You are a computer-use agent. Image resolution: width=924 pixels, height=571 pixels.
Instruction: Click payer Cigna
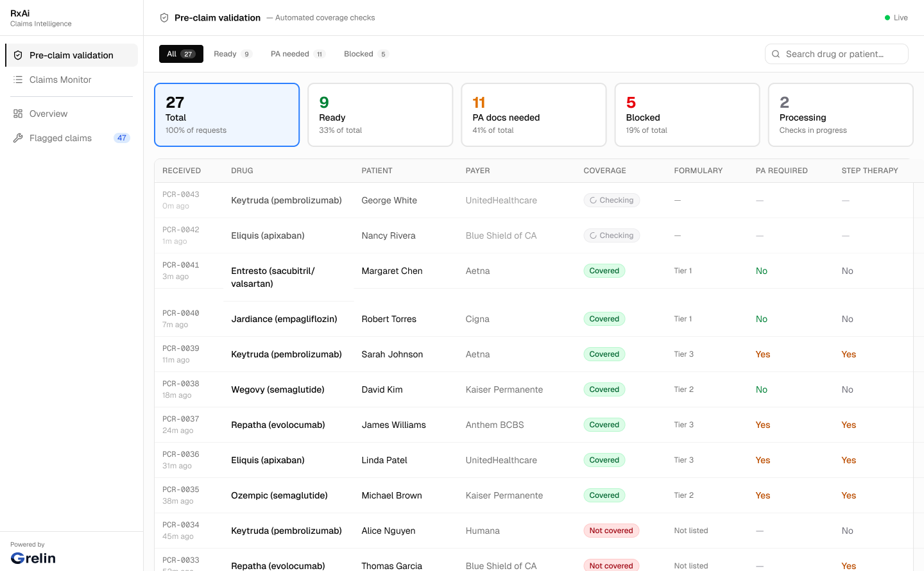477,319
